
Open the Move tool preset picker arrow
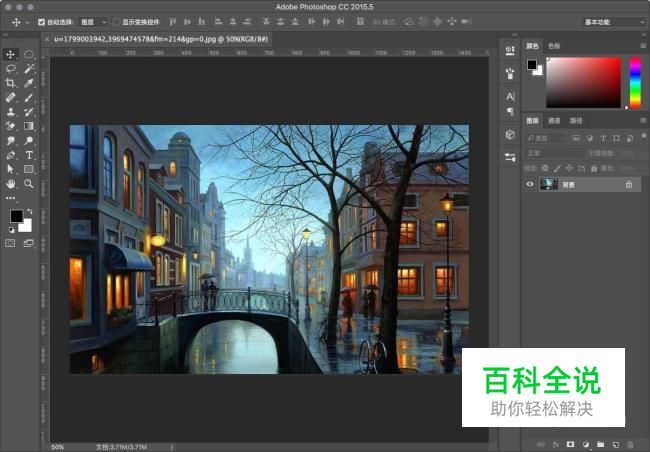click(27, 22)
